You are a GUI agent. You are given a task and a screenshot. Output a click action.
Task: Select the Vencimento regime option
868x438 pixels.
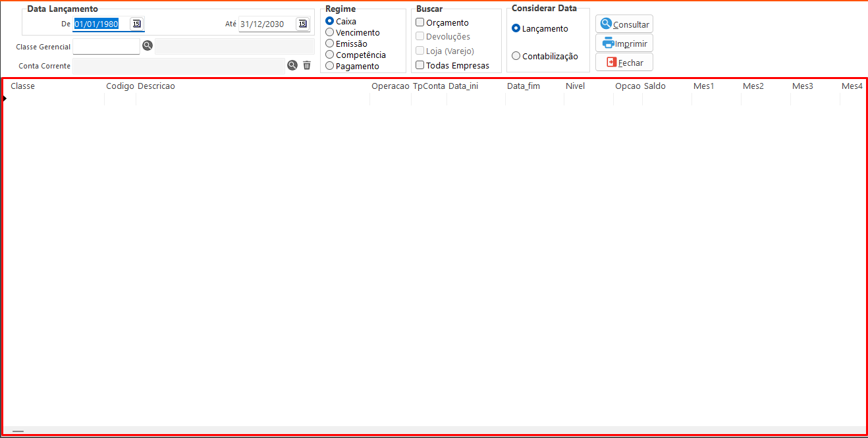coord(330,32)
